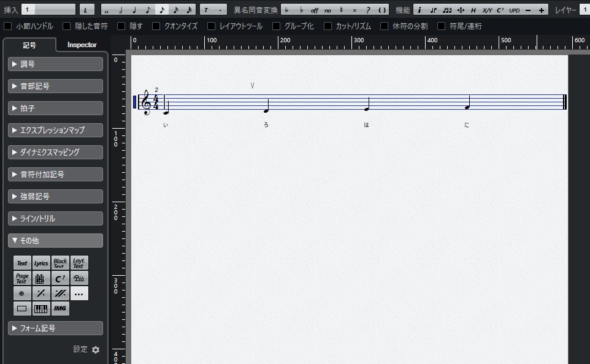Click the 挿入 voice number field
Screen dimensions: 590x364
click(x=48, y=9)
